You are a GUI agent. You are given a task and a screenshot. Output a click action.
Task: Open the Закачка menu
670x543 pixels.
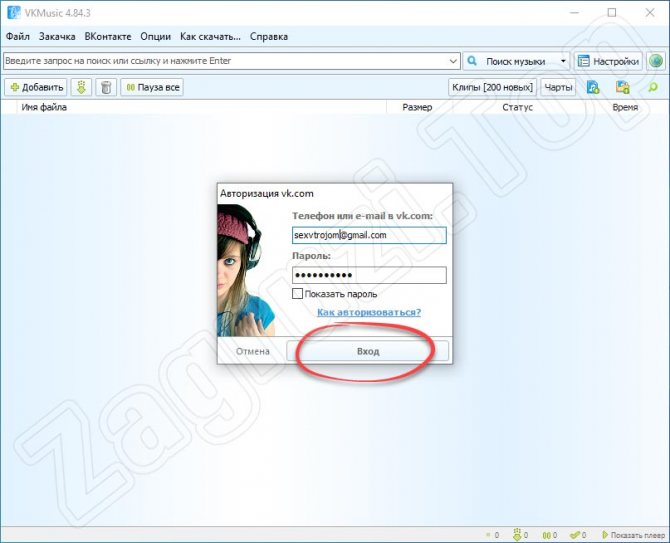pos(57,37)
